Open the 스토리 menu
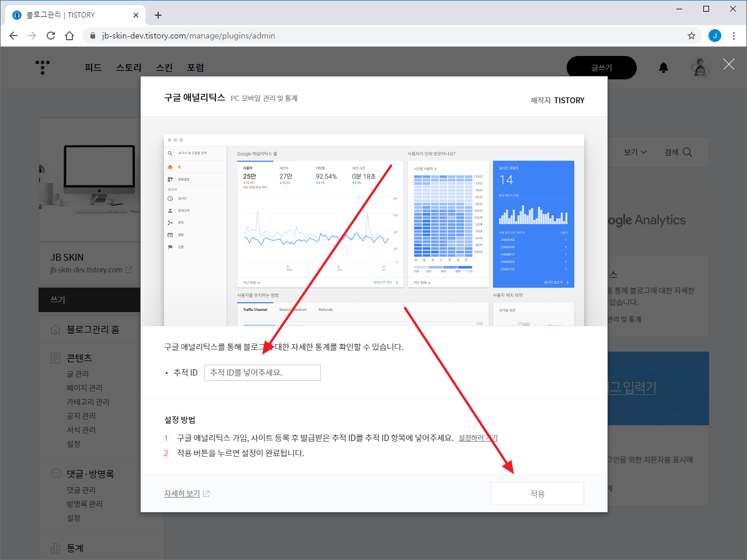This screenshot has width=747, height=560. pyautogui.click(x=129, y=68)
